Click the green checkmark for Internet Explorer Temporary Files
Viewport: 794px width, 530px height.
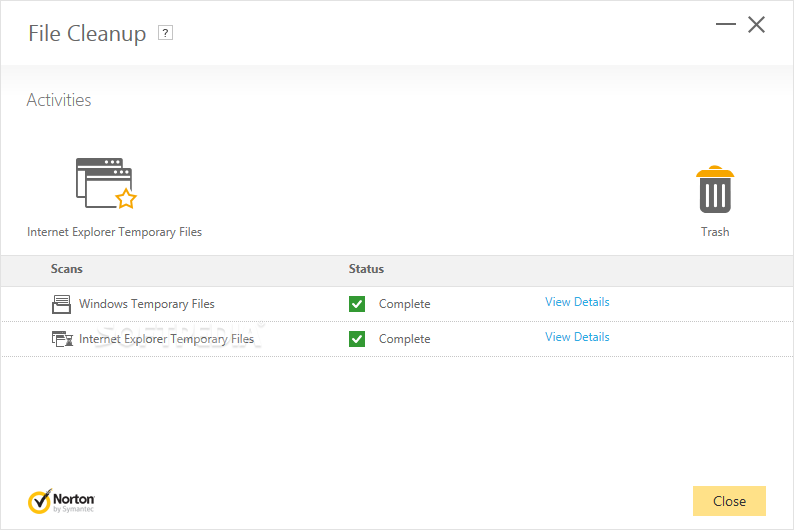(x=357, y=339)
